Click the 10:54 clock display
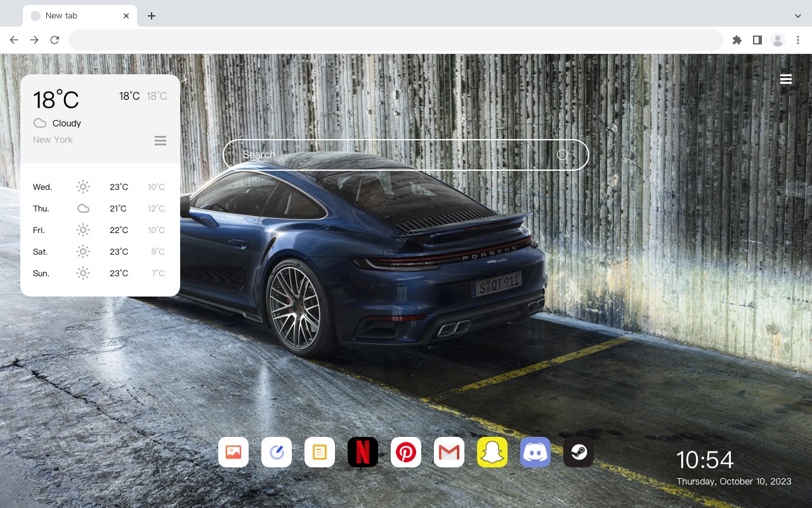Image resolution: width=812 pixels, height=508 pixels. [705, 460]
